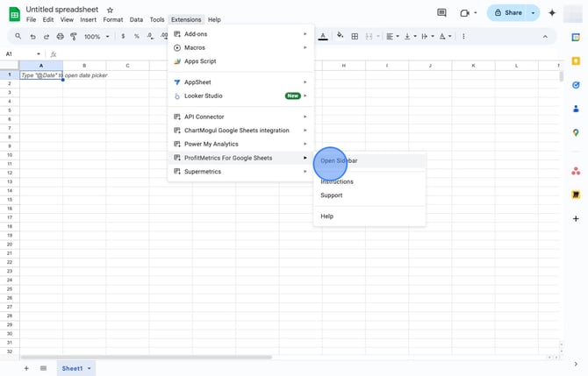Open the Edit menu

48,19
